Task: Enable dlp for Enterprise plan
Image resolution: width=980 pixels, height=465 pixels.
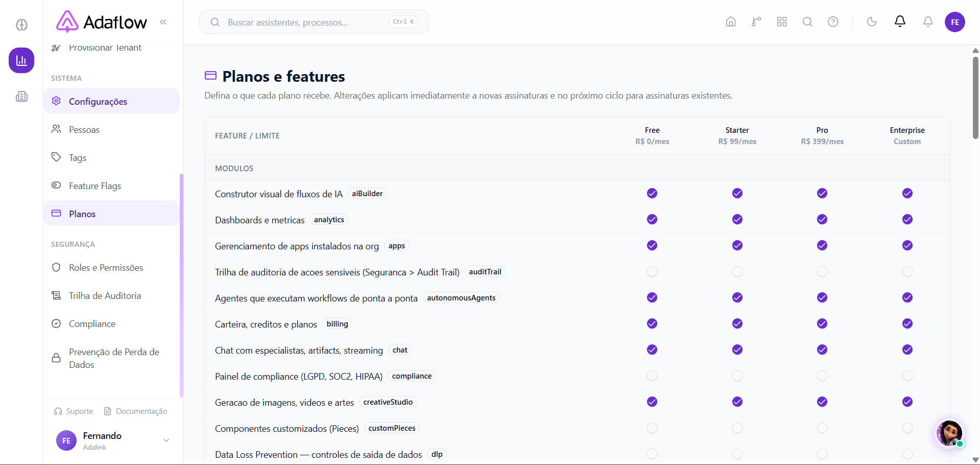Action: (907, 454)
